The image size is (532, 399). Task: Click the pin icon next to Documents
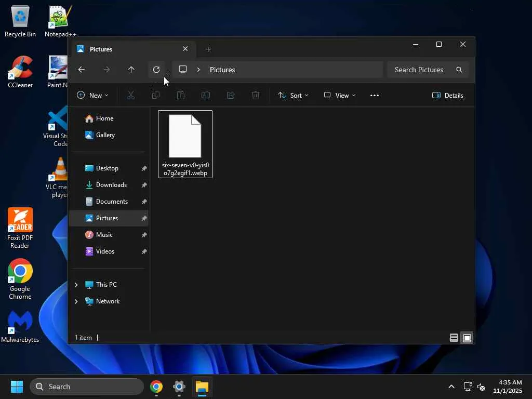[x=144, y=202]
